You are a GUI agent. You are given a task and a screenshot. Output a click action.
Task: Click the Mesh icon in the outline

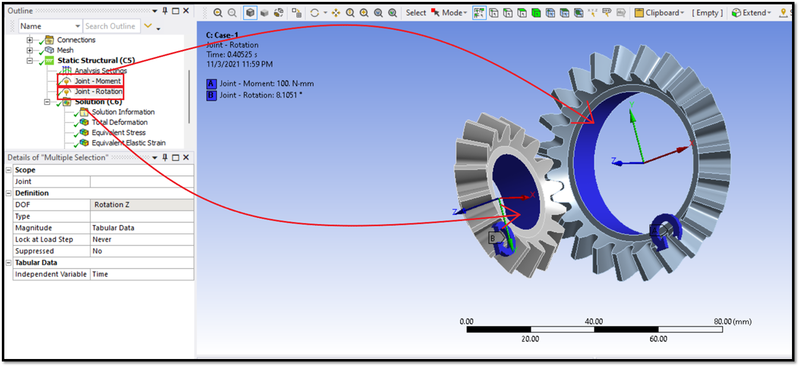49,50
